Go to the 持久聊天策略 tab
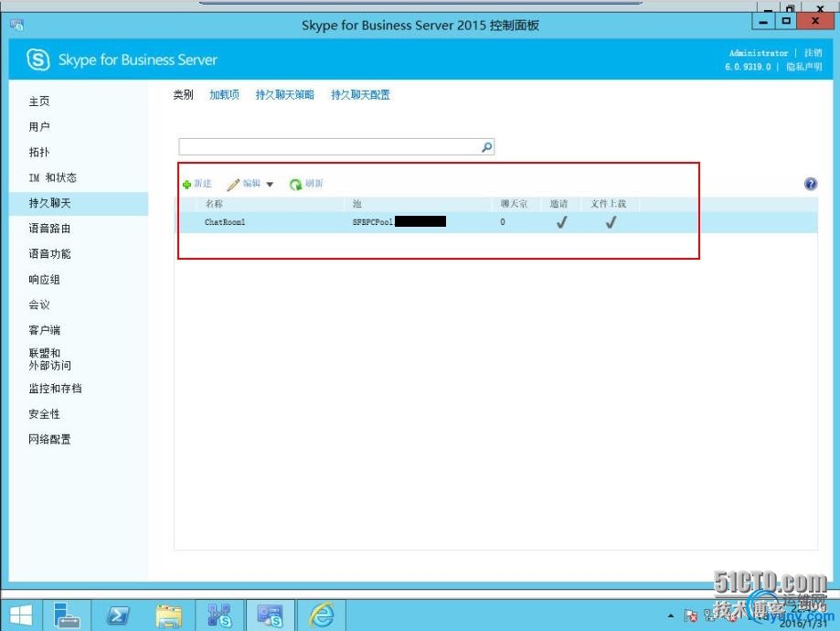Image resolution: width=840 pixels, height=631 pixels. 284,95
